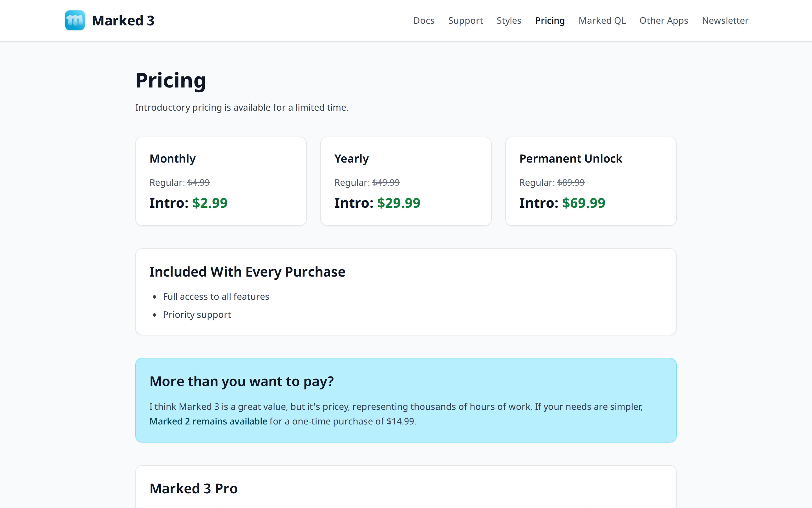Viewport: 812px width, 508px height.
Task: Select the Yearly plan card title
Action: coord(351,159)
